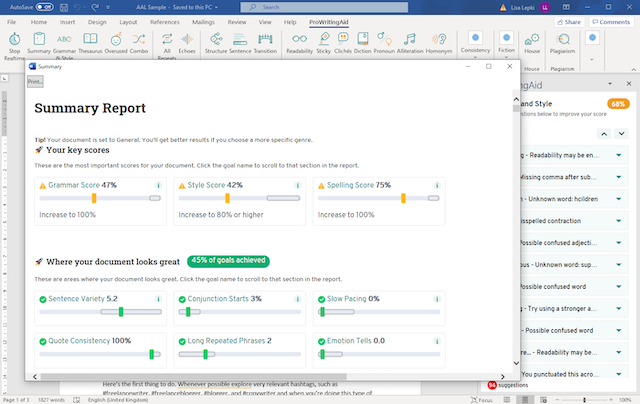
Task: Click Quote Consistency slider marker
Action: pos(151,354)
